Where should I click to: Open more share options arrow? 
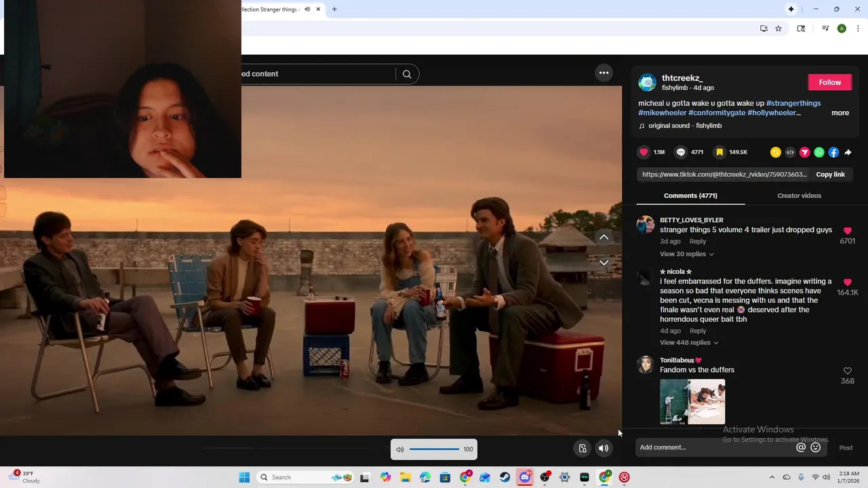coord(848,152)
